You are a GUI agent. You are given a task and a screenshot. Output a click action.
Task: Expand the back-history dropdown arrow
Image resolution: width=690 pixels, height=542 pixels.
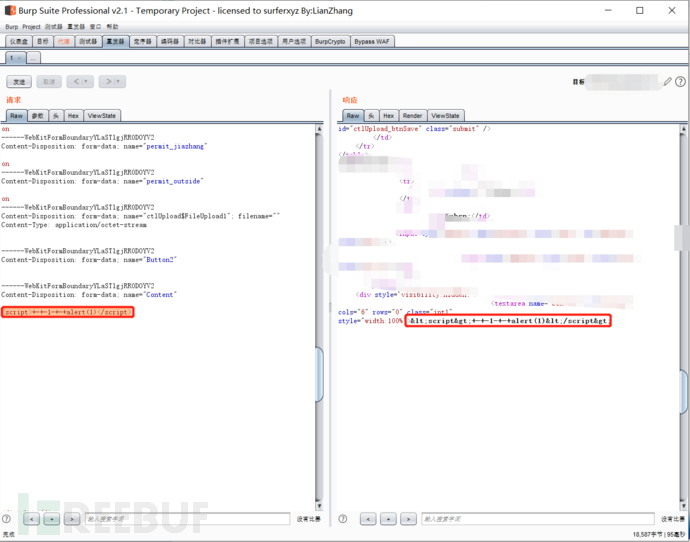86,81
